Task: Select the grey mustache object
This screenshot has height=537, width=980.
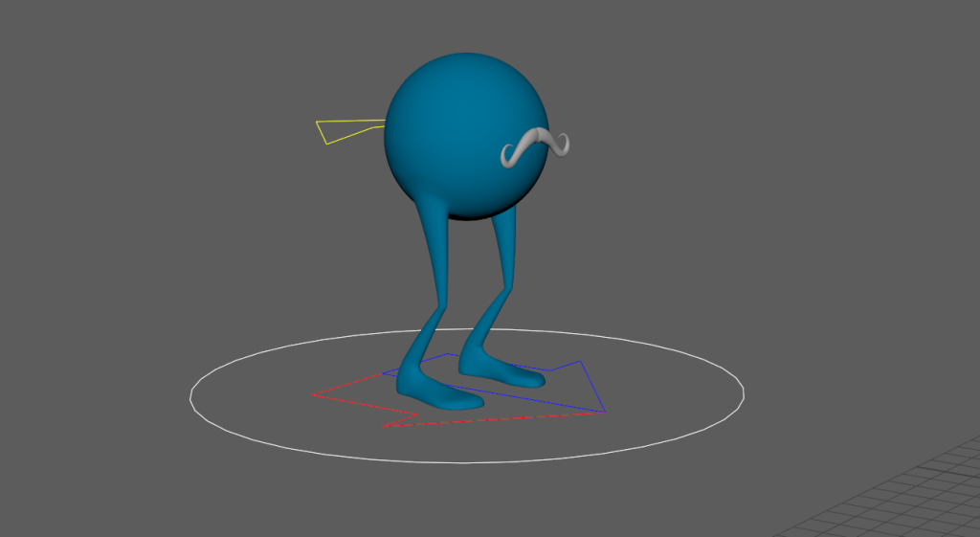Action: (x=535, y=146)
